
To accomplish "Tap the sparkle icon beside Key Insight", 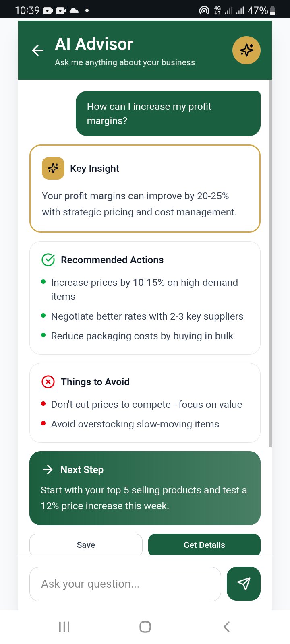I will click(53, 168).
